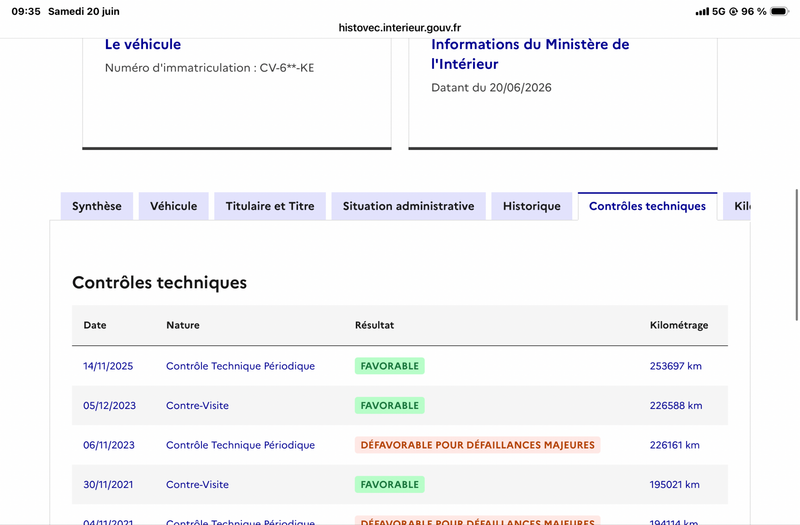The image size is (800, 525).
Task: Select the Titulaire et Titre tab
Action: click(270, 206)
